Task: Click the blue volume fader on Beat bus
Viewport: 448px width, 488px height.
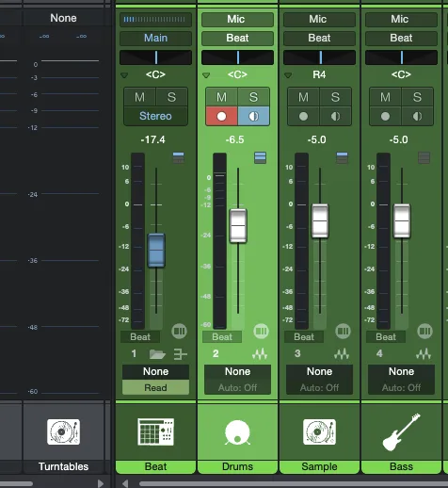Action: click(156, 251)
